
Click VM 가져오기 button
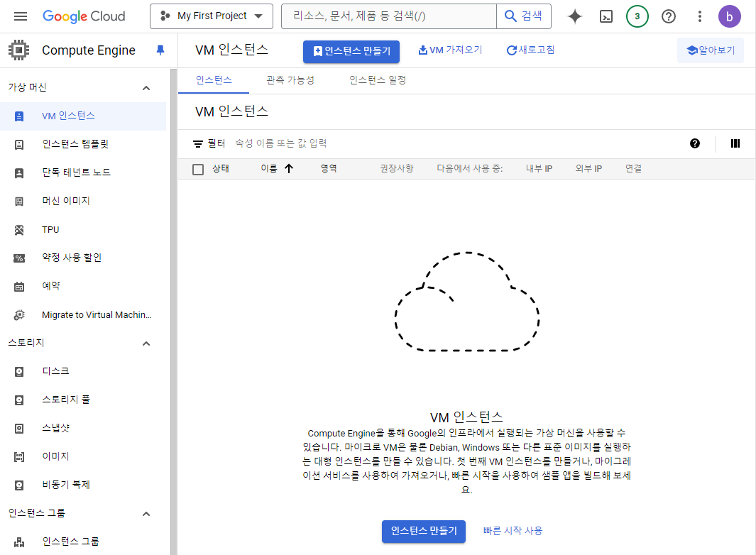click(x=450, y=50)
